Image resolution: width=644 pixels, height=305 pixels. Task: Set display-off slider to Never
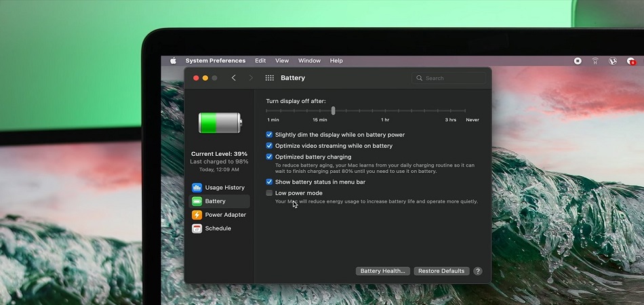465,110
